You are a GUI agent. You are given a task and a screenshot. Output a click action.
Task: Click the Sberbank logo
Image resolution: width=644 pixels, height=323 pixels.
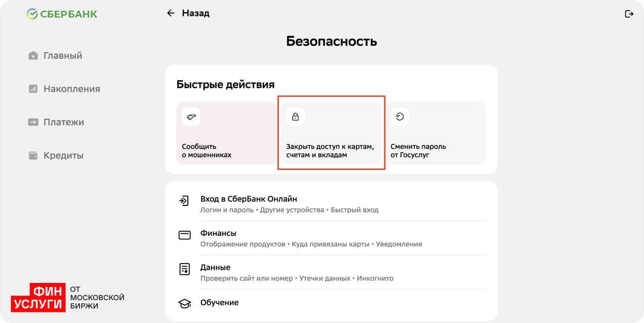(62, 14)
